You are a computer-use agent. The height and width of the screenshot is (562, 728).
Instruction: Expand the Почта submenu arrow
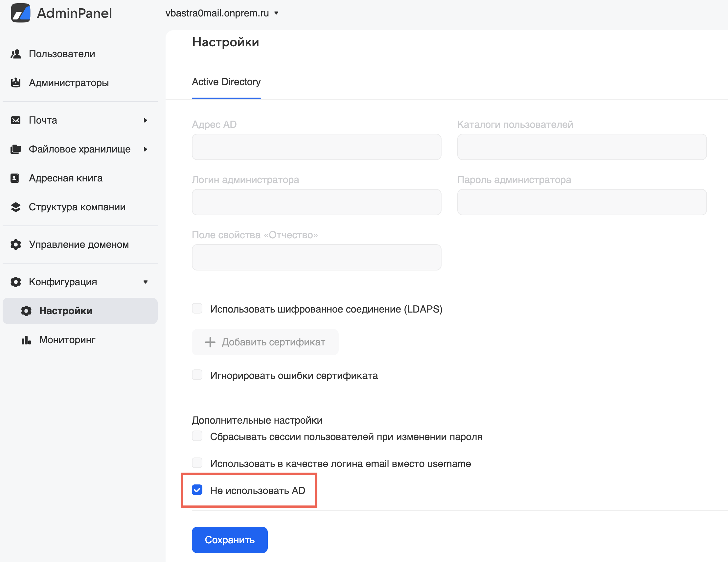click(x=145, y=120)
